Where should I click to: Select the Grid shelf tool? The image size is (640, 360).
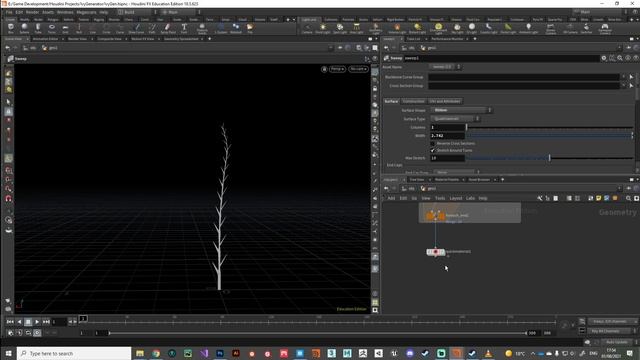pyautogui.click(x=65, y=28)
